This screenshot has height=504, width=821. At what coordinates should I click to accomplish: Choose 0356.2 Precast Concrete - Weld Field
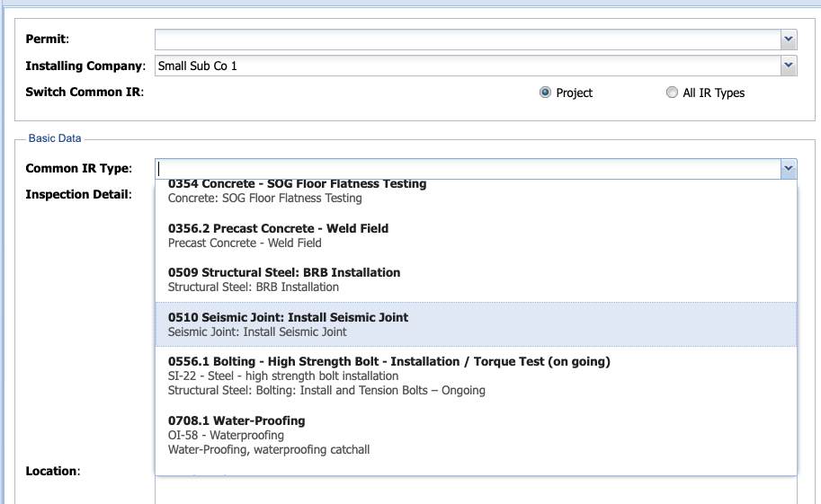pyautogui.click(x=476, y=235)
